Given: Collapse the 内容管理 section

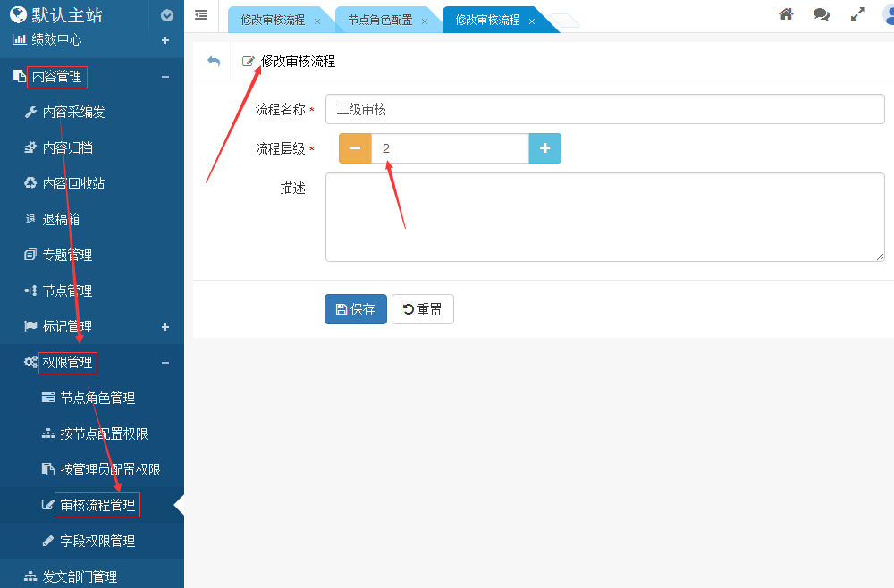Looking at the screenshot, I should coord(164,77).
